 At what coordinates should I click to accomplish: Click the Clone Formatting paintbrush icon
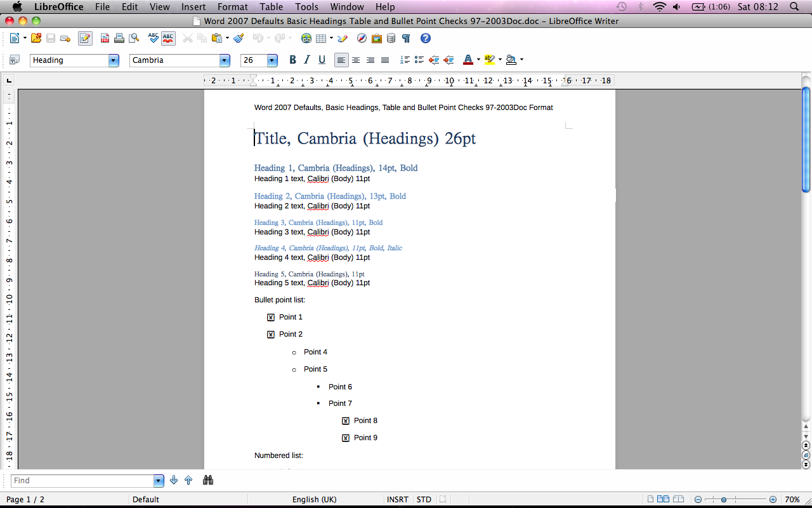tap(239, 39)
